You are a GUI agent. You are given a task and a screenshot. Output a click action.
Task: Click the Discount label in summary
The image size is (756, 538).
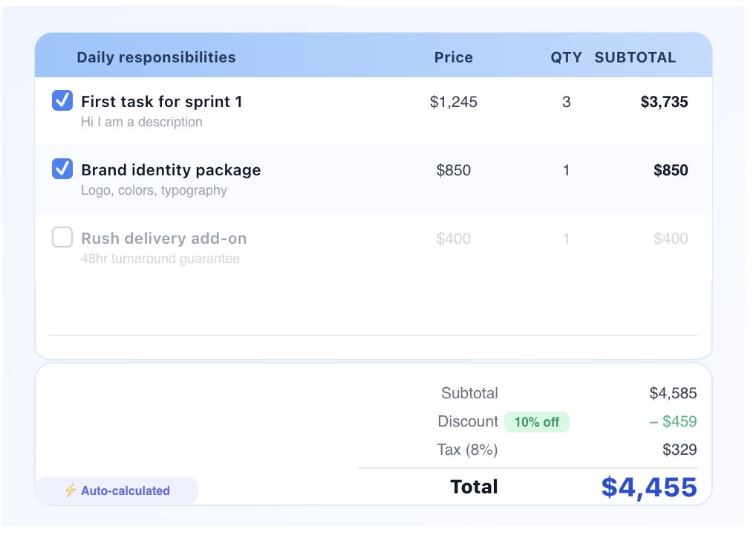coord(468,422)
